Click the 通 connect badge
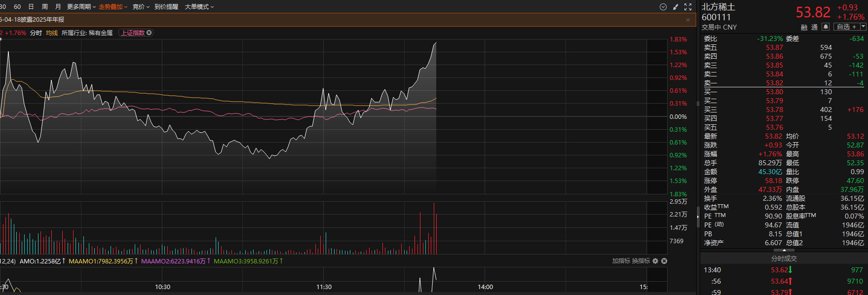Viewport: 868px width, 295px height. click(x=814, y=27)
